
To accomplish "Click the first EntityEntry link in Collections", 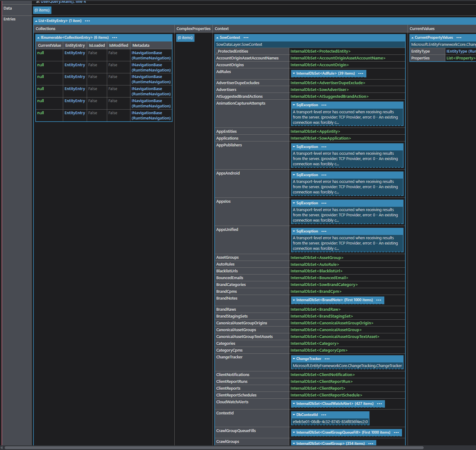I will point(75,53).
